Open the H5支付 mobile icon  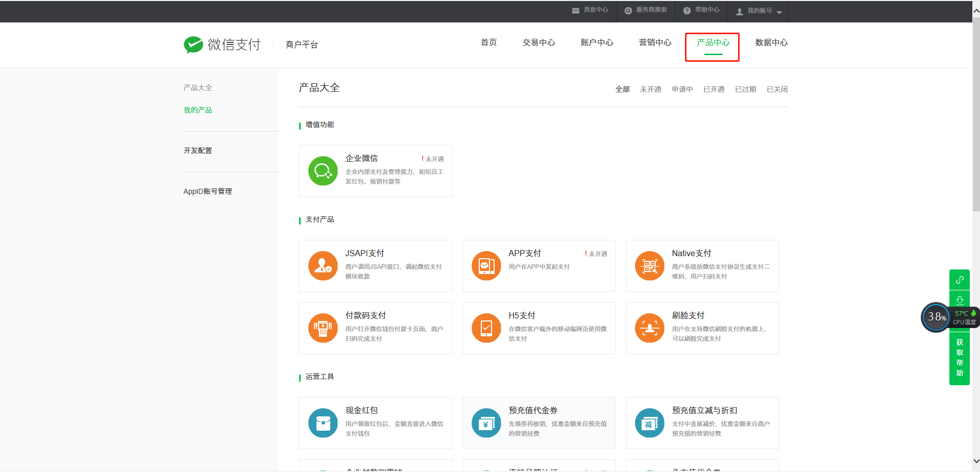click(486, 328)
